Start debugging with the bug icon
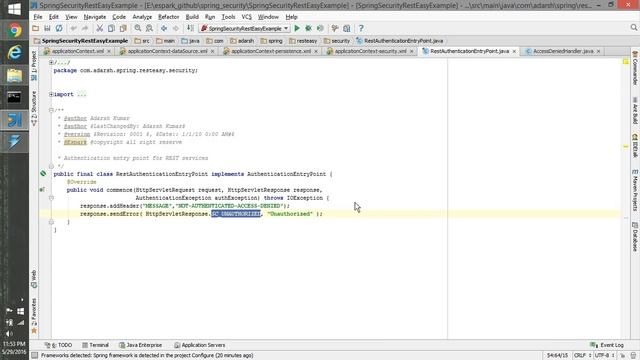 (309, 28)
